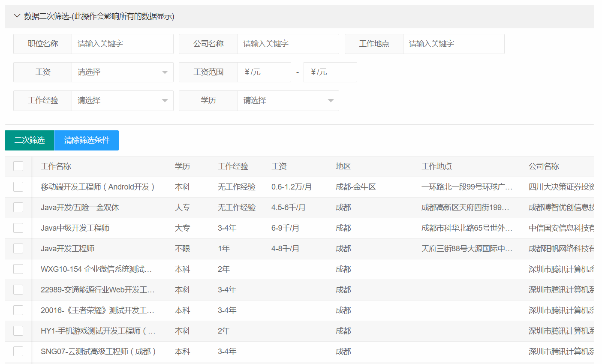
Task: Click company cell 中信国安信息科技
Action: pos(561,228)
